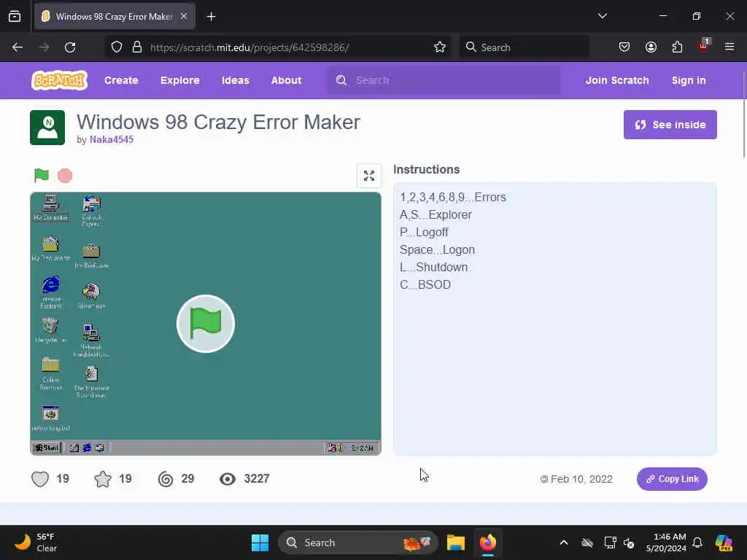Open the list all tabs dropdown
The width and height of the screenshot is (747, 560).
(602, 16)
